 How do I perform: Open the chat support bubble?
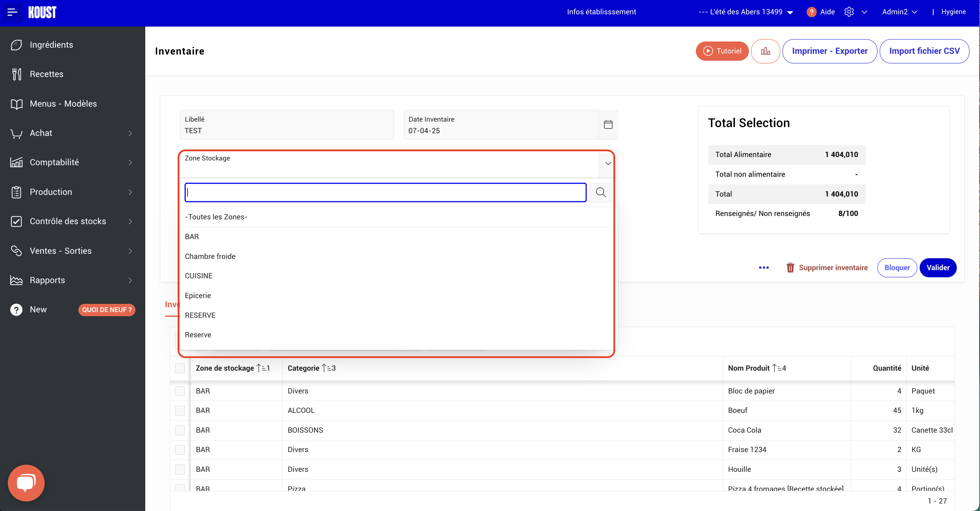(26, 483)
